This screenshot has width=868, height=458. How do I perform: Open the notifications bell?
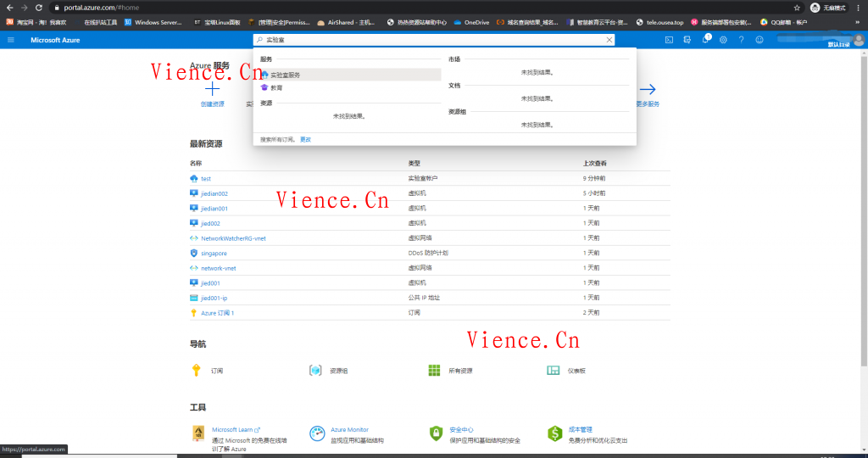click(705, 40)
